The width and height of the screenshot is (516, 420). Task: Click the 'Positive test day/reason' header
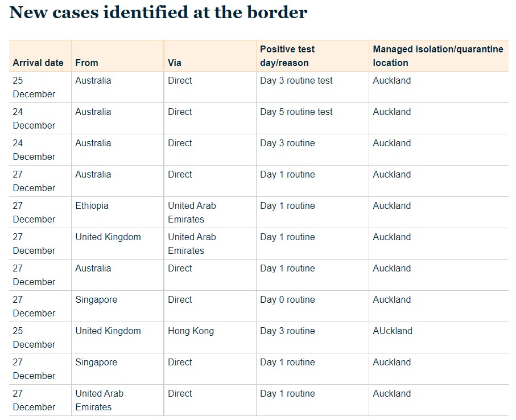pos(287,56)
